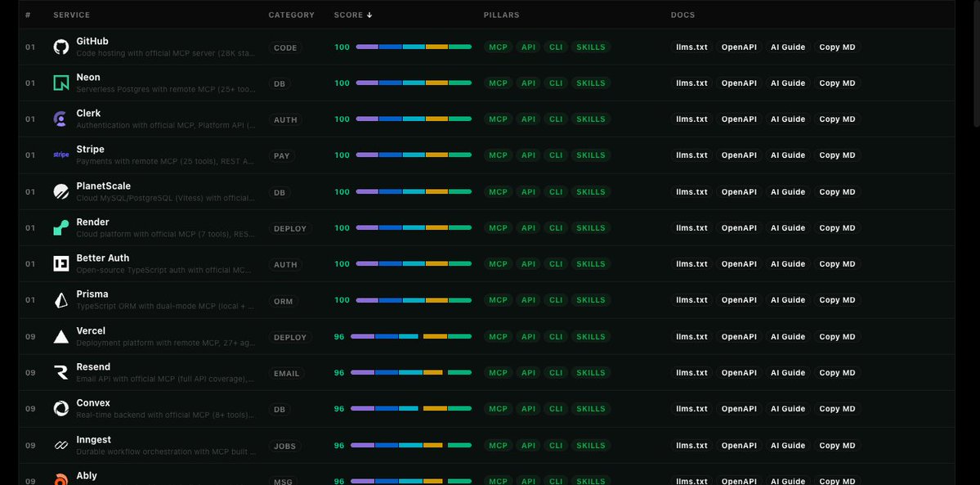The image size is (980, 485).
Task: Click the GitHub logo icon
Action: 60,47
